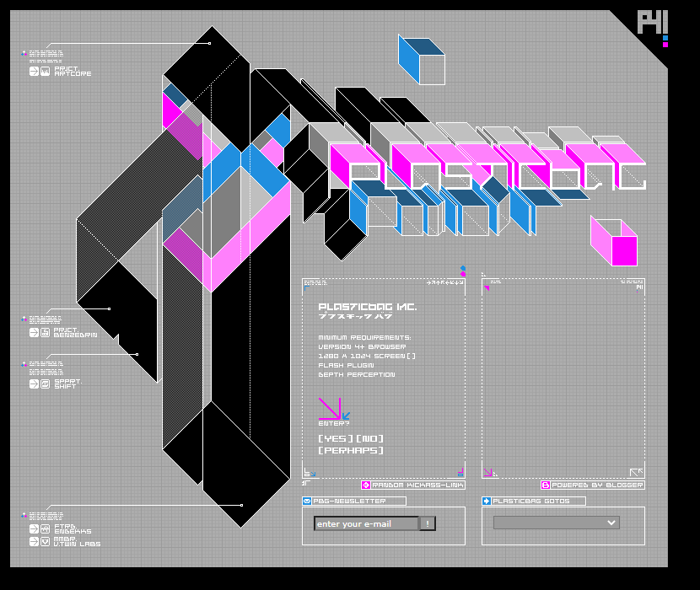Focus the enter your e-mail field
Viewport: 700px width, 590px height.
click(x=366, y=523)
